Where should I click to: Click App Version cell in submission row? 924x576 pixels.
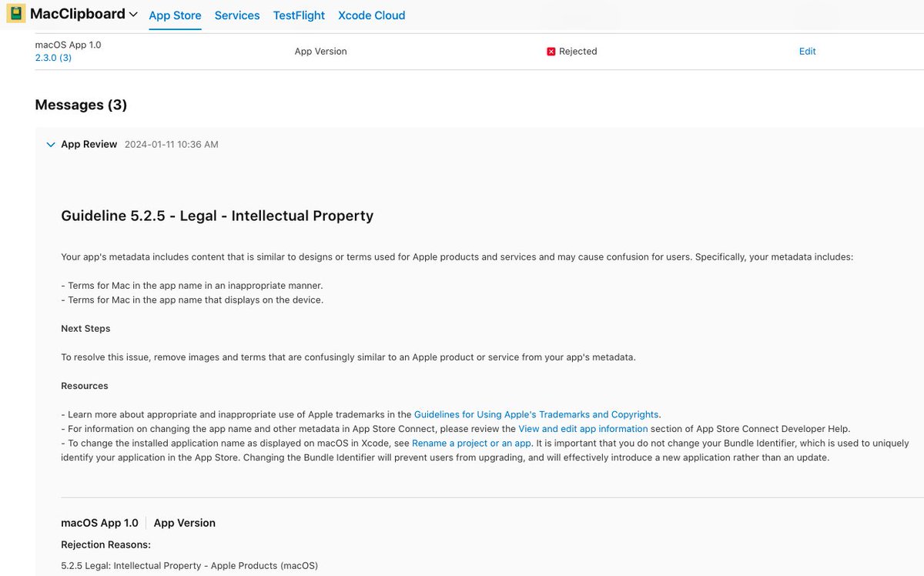(320, 52)
